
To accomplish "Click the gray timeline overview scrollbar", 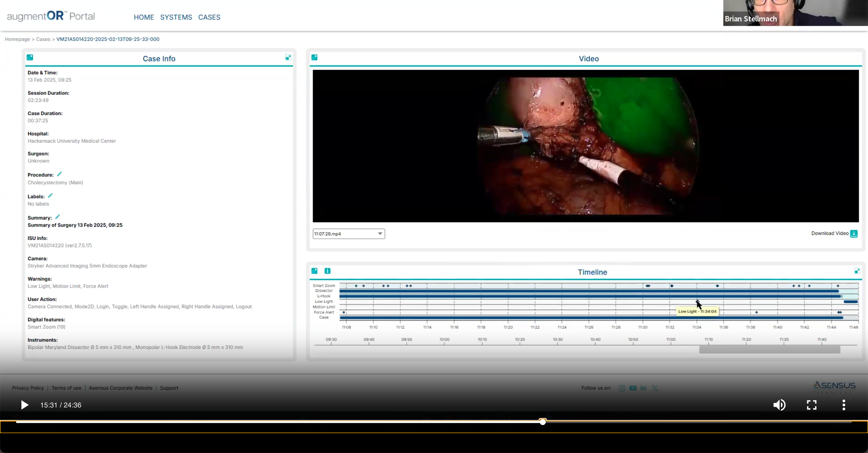I will pos(769,349).
